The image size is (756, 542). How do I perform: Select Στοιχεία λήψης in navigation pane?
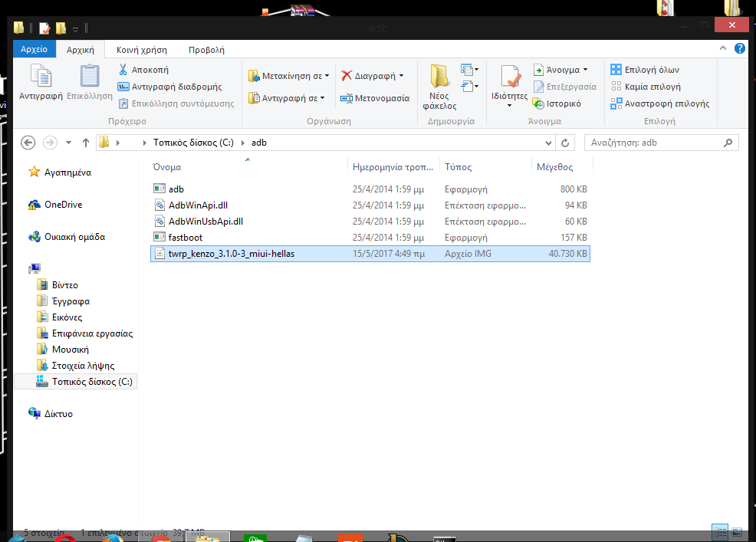click(x=83, y=366)
